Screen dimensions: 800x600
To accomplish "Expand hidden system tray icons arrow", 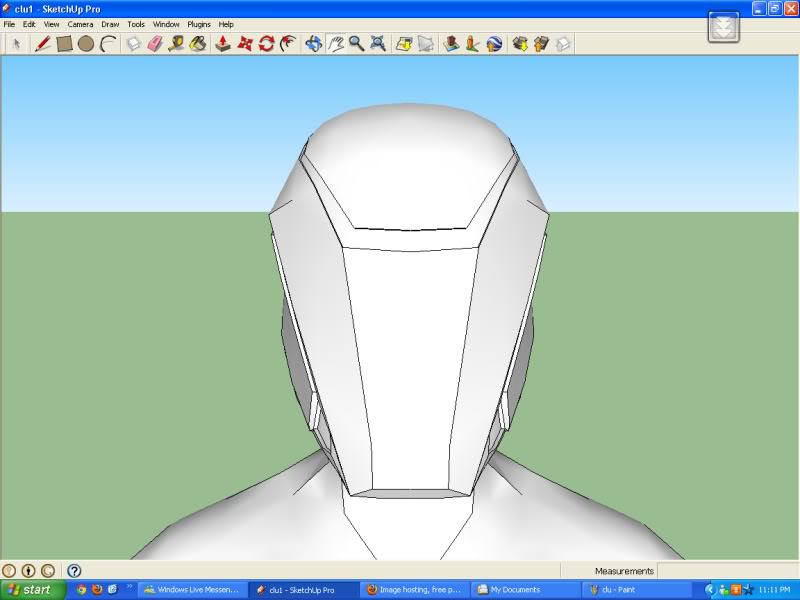I will click(710, 590).
